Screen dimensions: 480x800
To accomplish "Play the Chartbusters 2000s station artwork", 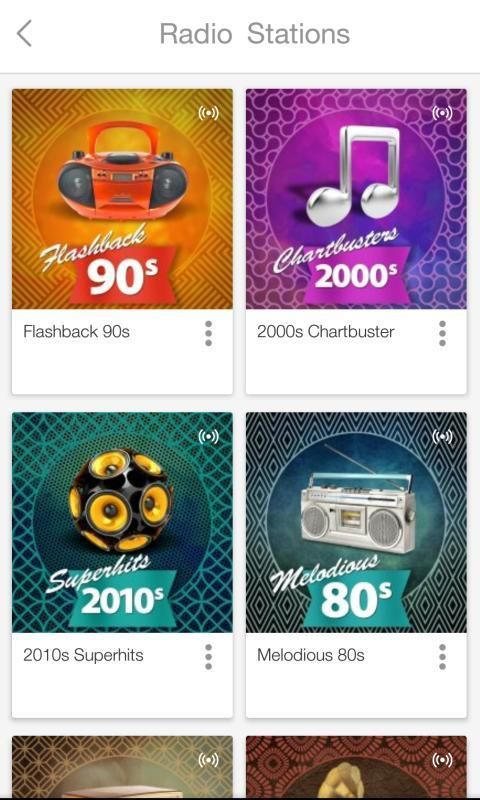I will coord(356,199).
